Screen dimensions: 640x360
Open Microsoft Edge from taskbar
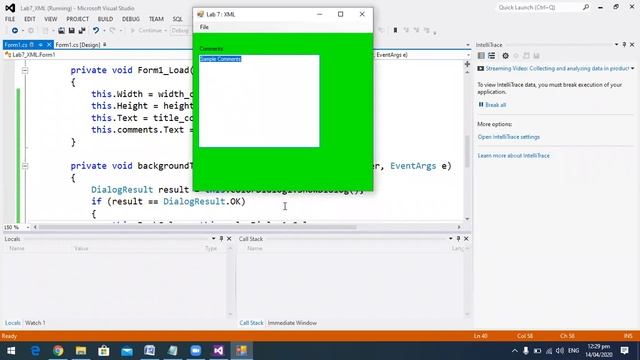click(x=36, y=351)
